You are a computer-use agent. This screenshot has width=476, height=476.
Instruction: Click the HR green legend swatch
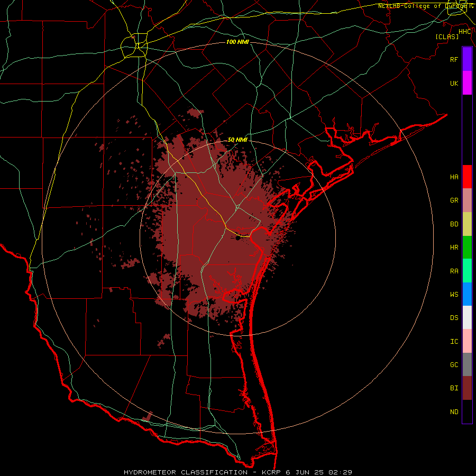467,248
